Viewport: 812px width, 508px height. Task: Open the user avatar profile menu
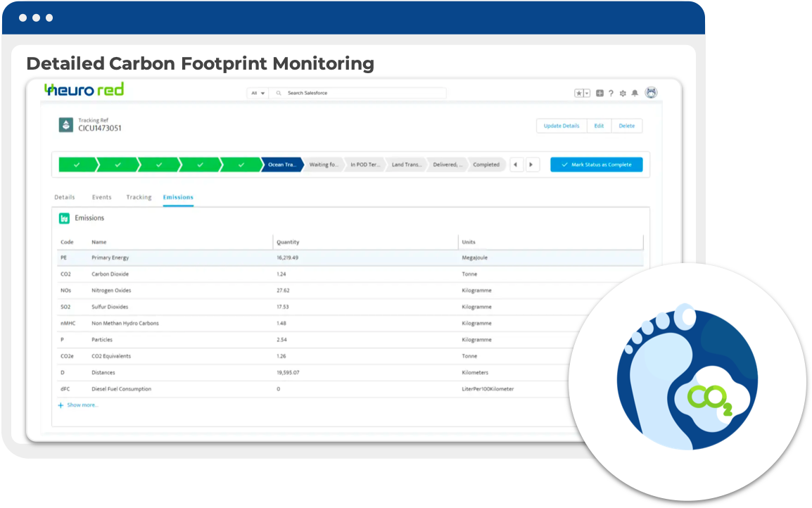651,93
